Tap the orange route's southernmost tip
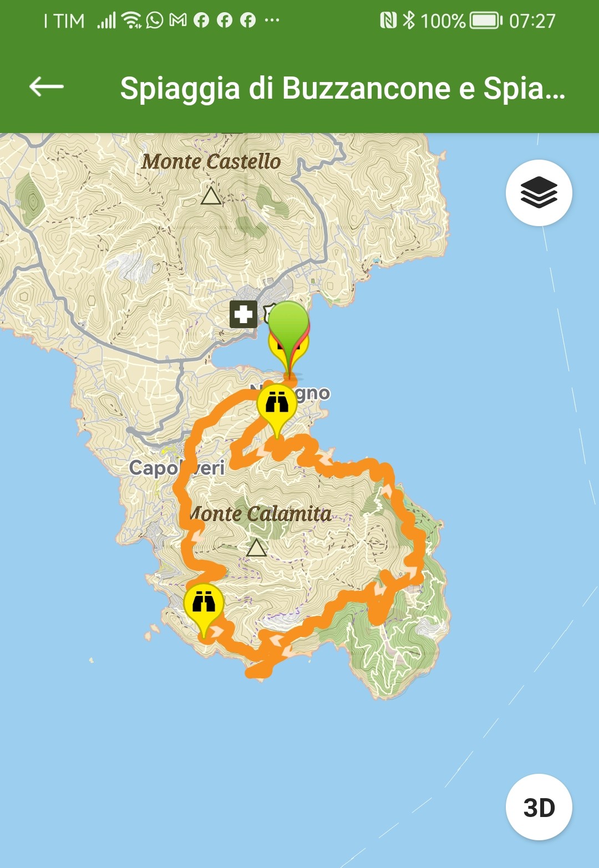 (x=257, y=672)
